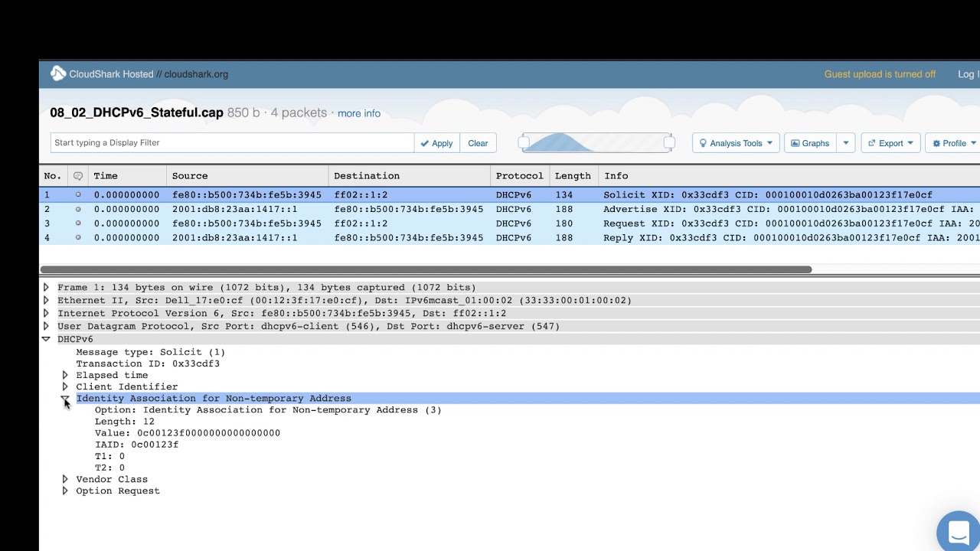
Task: Expand the Vendor Class option
Action: point(65,480)
